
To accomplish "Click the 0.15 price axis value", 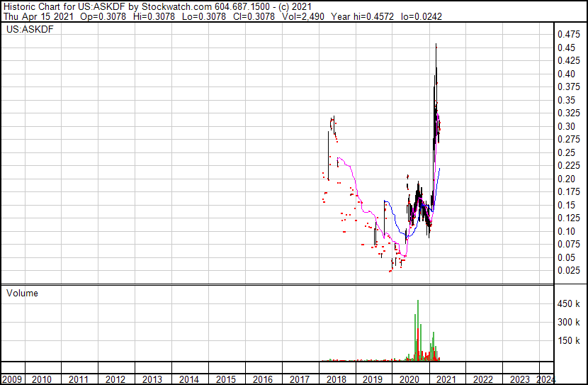I will click(x=566, y=205).
